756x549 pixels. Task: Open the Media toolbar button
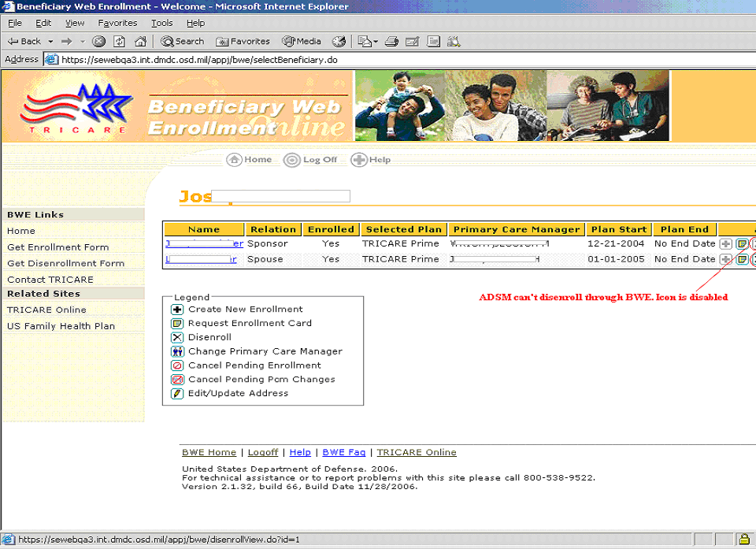(302, 42)
